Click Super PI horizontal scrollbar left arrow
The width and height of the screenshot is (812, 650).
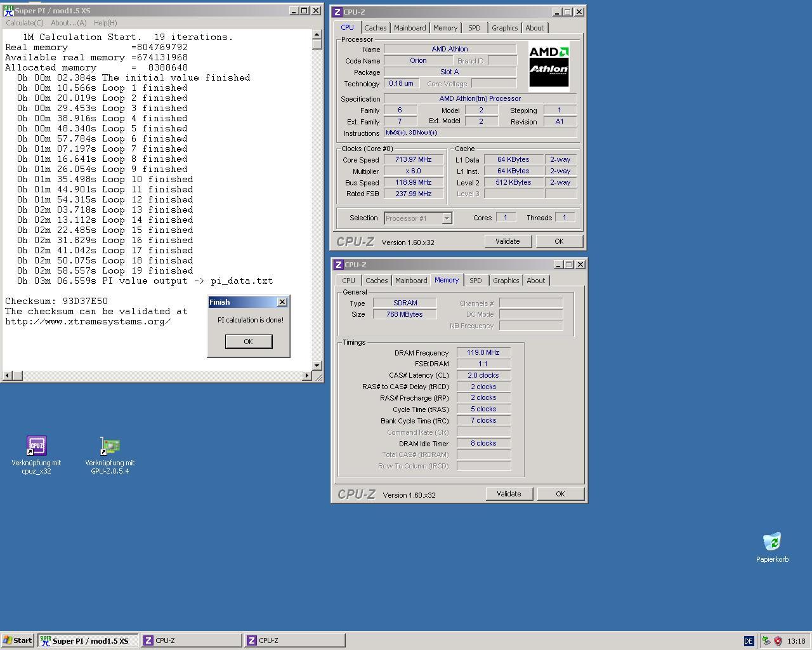point(7,375)
